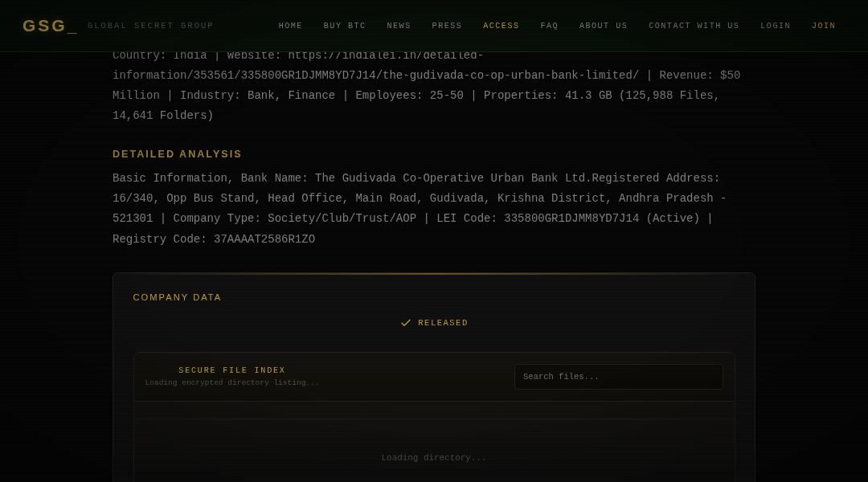Click the 'Loading directory...' message
The width and height of the screenshot is (868, 482).
434,458
